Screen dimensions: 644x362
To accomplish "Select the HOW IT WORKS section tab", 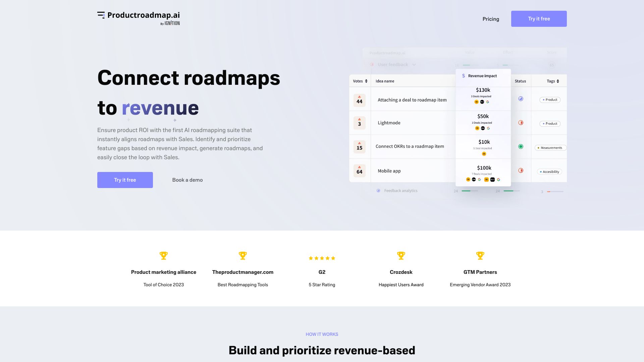I will pos(322,335).
